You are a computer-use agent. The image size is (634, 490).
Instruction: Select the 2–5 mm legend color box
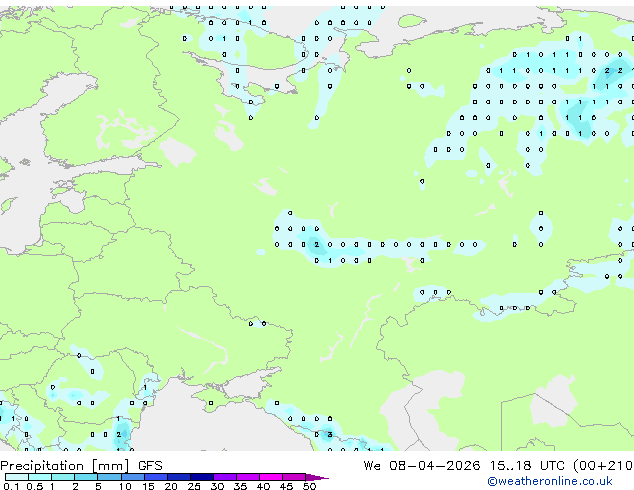(x=86, y=477)
